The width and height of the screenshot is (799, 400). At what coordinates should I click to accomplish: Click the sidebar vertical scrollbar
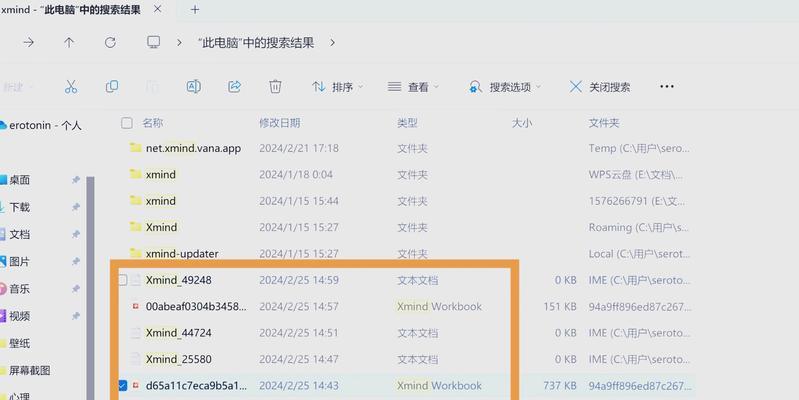(x=90, y=288)
